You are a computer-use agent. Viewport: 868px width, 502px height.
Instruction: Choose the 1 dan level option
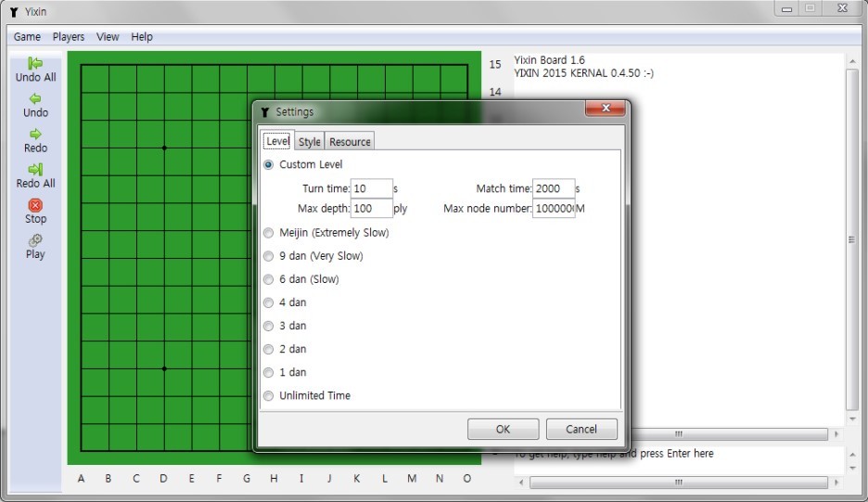269,372
